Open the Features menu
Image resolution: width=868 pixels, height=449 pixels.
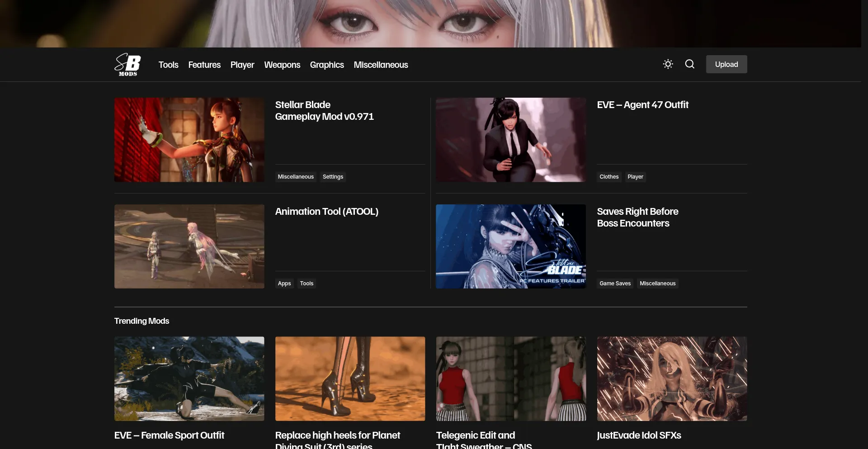[204, 65]
